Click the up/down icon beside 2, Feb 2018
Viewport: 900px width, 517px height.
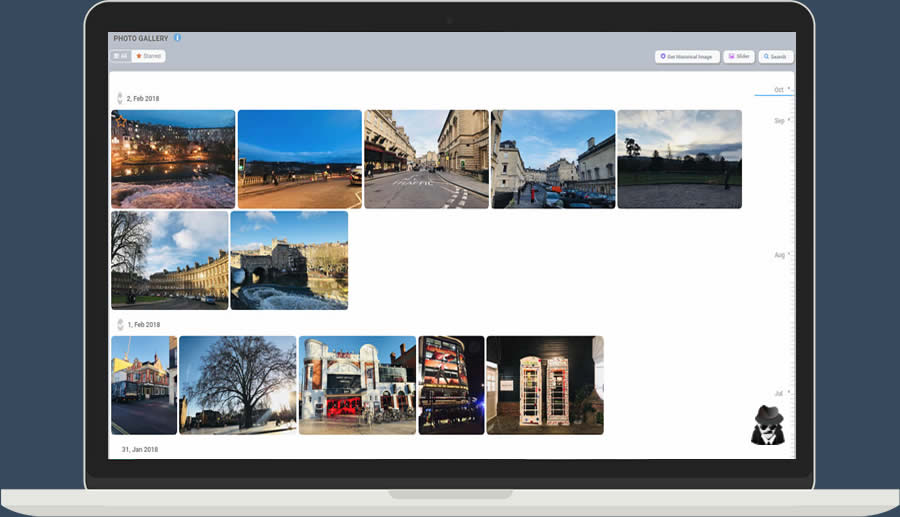[x=120, y=98]
